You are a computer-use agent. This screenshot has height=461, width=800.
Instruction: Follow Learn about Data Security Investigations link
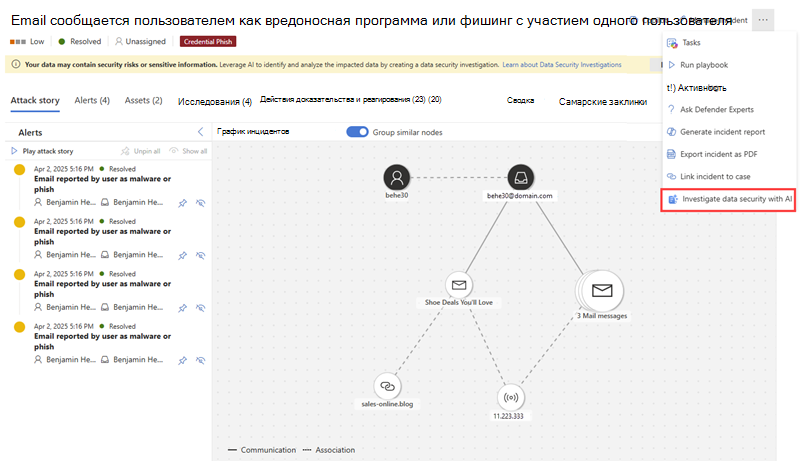tap(562, 65)
